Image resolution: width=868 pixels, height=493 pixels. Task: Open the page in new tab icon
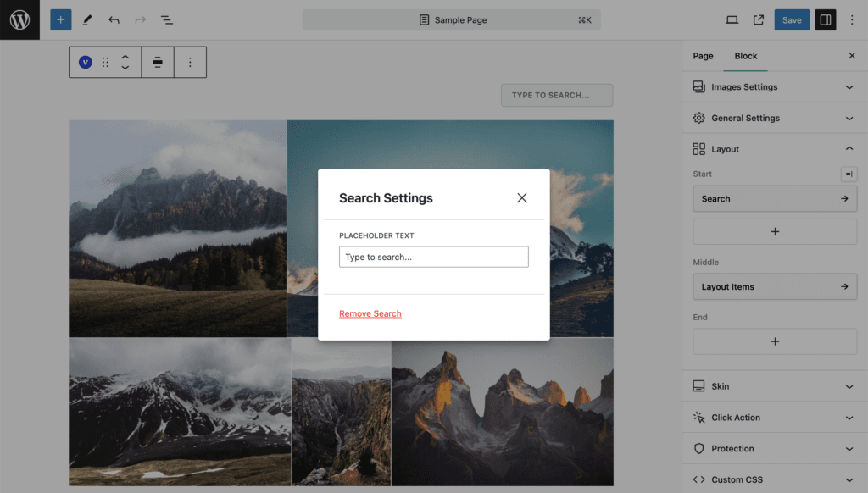759,19
